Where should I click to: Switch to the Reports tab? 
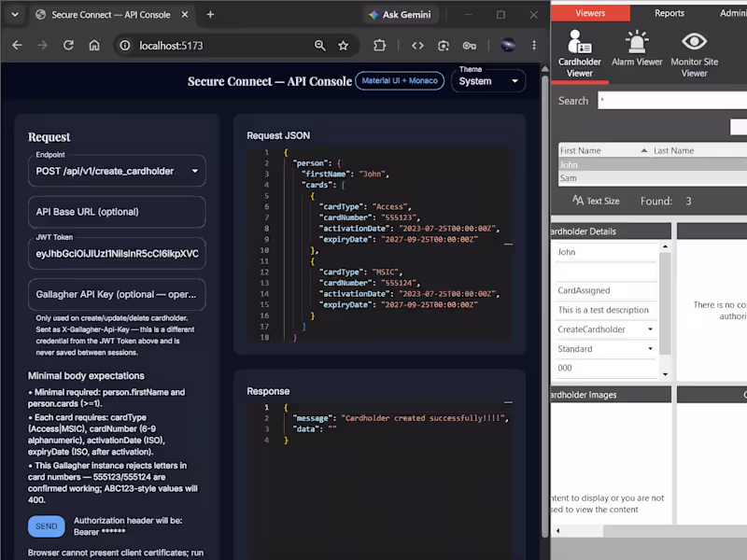point(669,13)
